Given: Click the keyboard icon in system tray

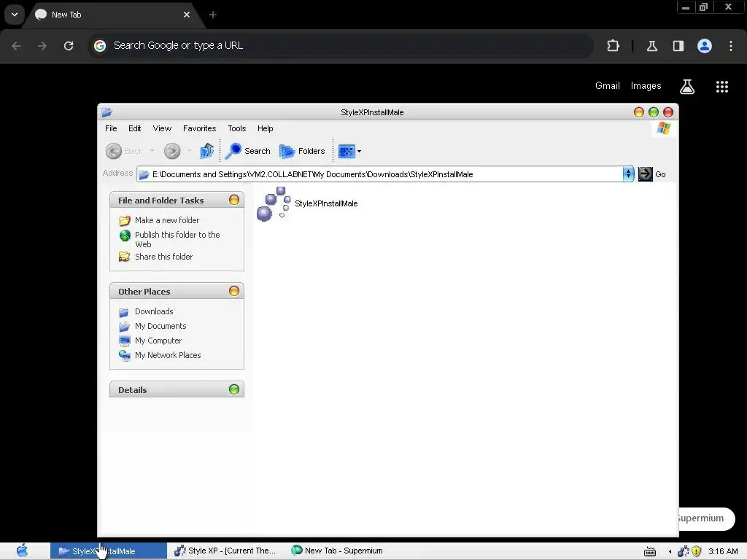Looking at the screenshot, I should tap(650, 551).
